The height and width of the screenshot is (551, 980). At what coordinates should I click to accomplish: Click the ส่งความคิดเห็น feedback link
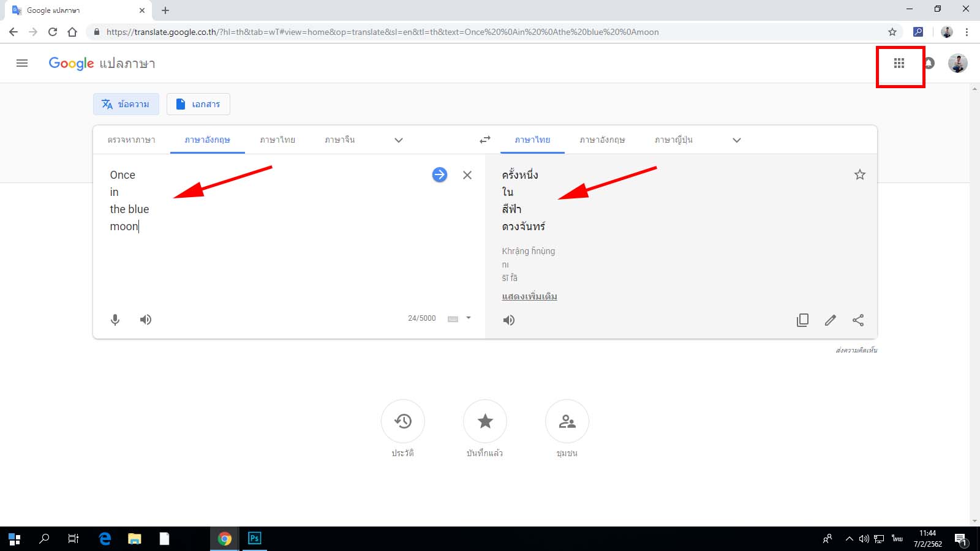point(856,350)
